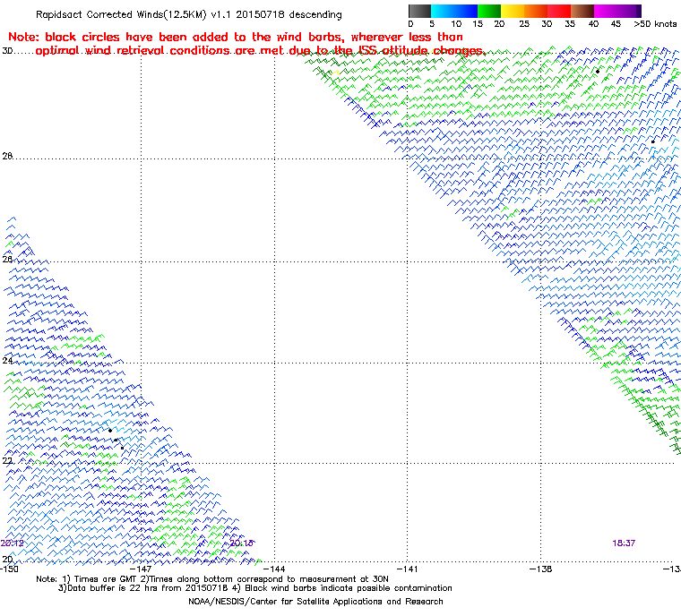Click the '40' color bar label

(x=593, y=24)
